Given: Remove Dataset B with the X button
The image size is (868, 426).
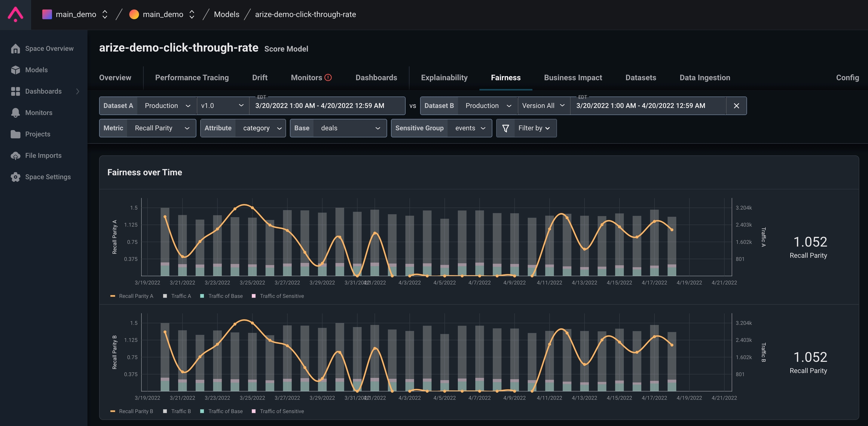Looking at the screenshot, I should 737,106.
